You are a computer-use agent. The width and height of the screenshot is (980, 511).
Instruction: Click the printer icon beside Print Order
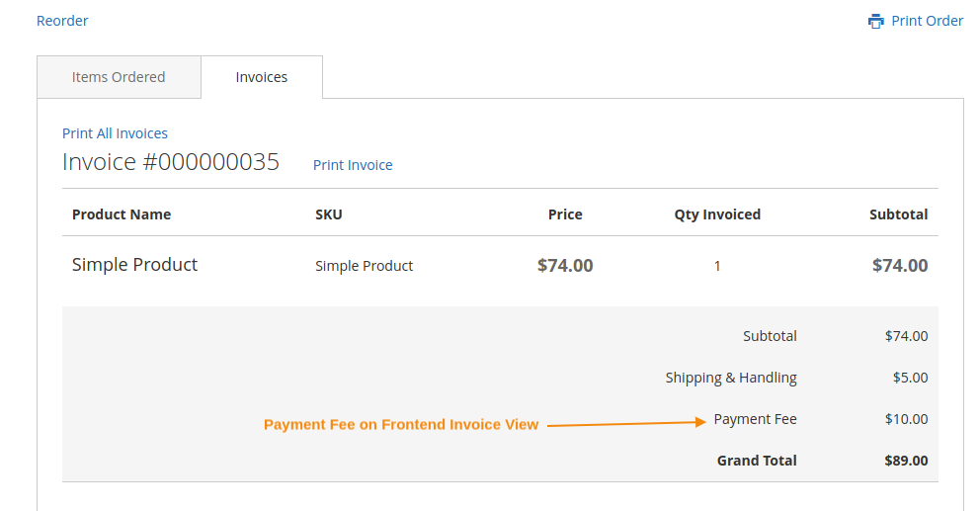pos(875,21)
